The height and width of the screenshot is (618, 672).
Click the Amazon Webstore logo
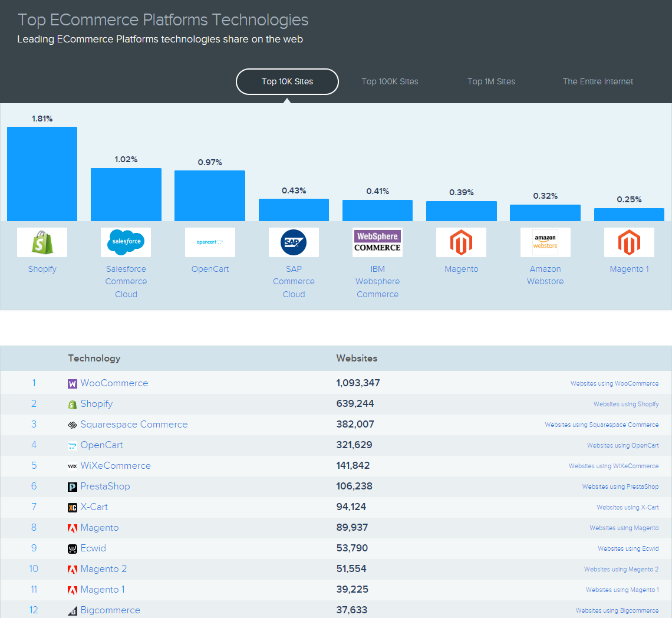pyautogui.click(x=545, y=242)
